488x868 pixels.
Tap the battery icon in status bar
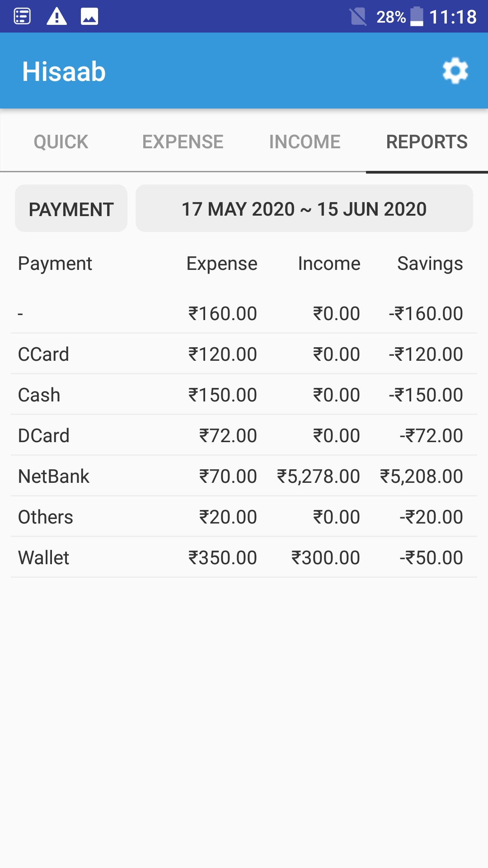point(417,17)
